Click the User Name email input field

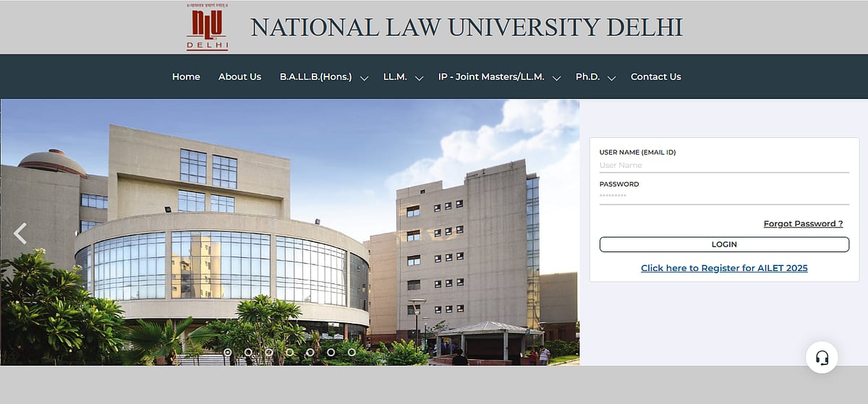click(x=723, y=166)
